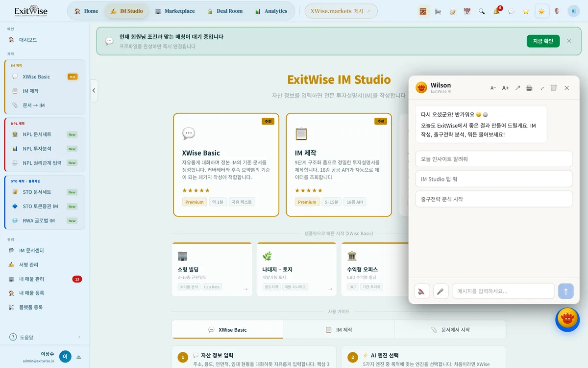
Task: Choose the '나대지 · 토지' template card
Action: 296,269
